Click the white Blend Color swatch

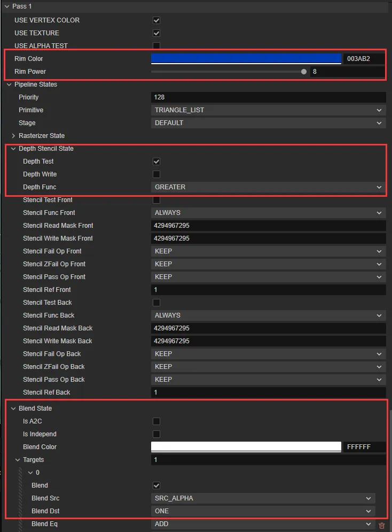point(246,447)
